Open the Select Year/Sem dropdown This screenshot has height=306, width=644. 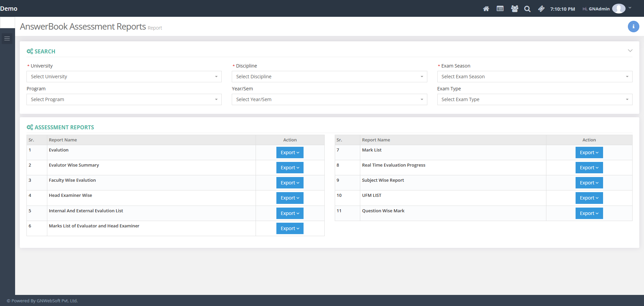click(329, 99)
